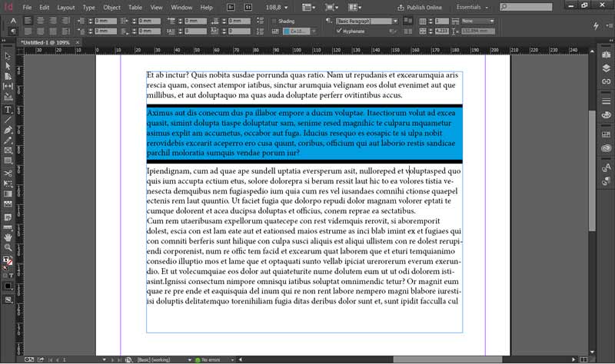Toggle align right paragraph button
The width and height of the screenshot is (615, 364).
coord(53,21)
